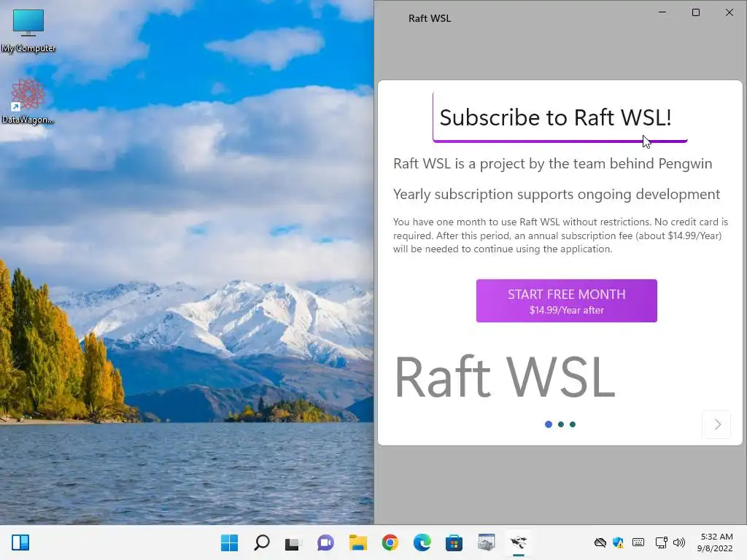Click the large gray Raft WSL logo text

(x=505, y=377)
